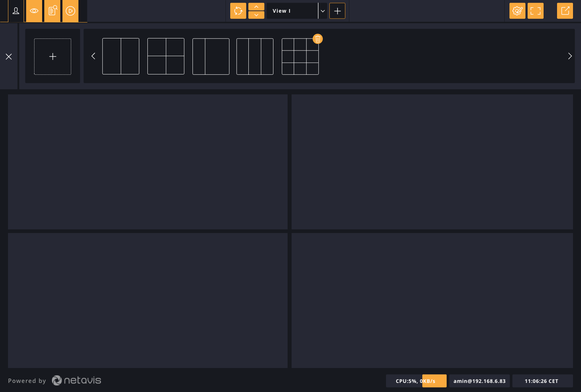Open the playback archive play icon

70,11
